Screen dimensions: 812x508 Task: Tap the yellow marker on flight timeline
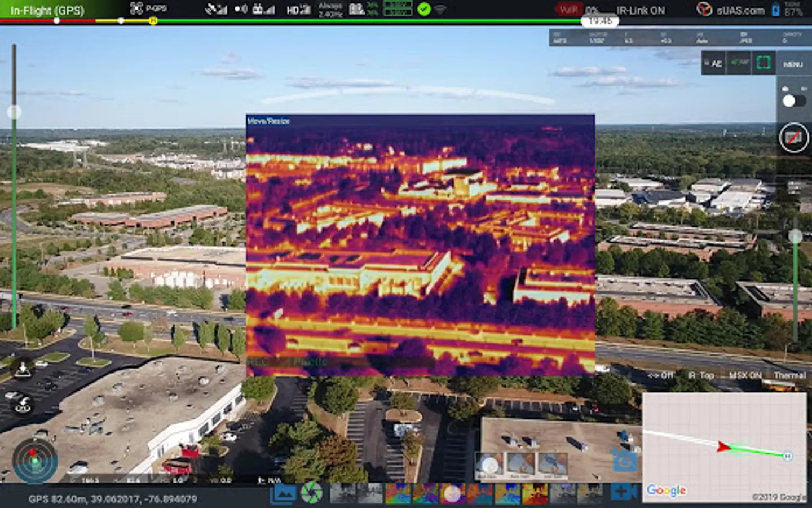pyautogui.click(x=153, y=21)
